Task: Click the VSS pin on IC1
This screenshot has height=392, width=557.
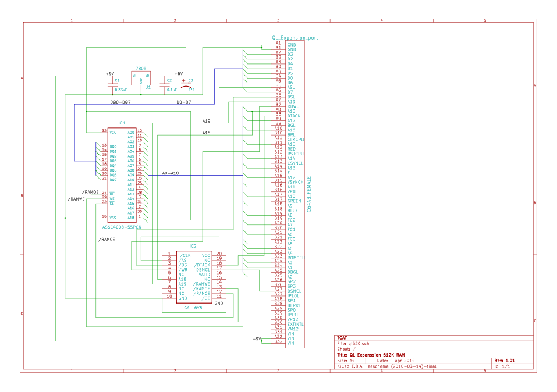Action: pos(112,218)
